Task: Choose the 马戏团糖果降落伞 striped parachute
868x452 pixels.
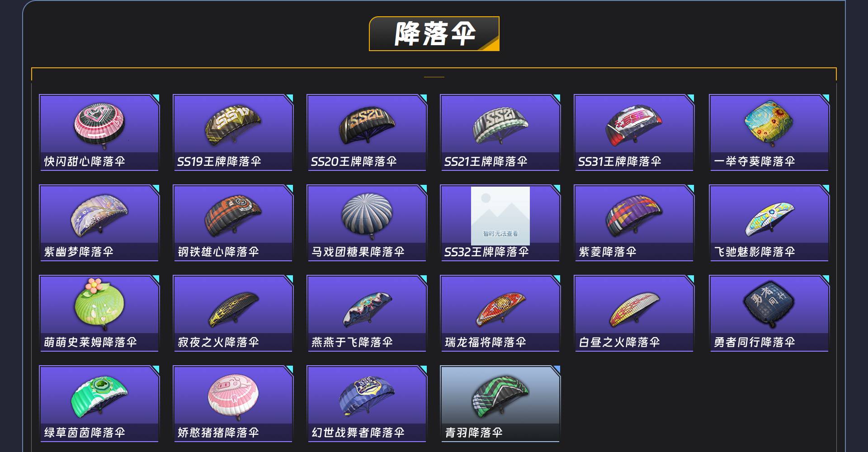Action: (367, 215)
